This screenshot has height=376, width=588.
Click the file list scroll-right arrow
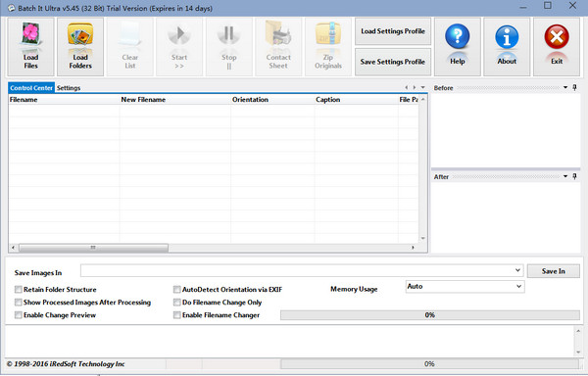[x=413, y=248]
